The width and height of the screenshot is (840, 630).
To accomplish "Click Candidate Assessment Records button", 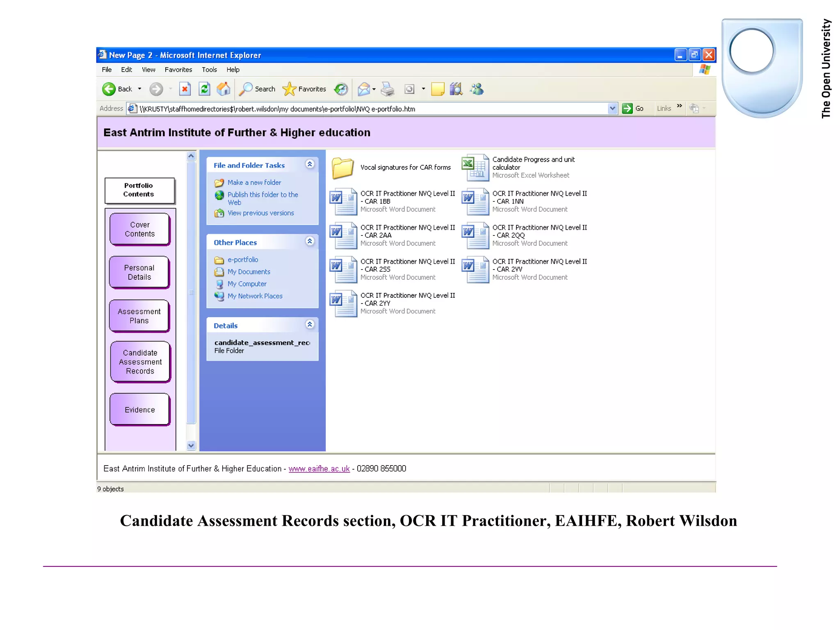I will 140,362.
